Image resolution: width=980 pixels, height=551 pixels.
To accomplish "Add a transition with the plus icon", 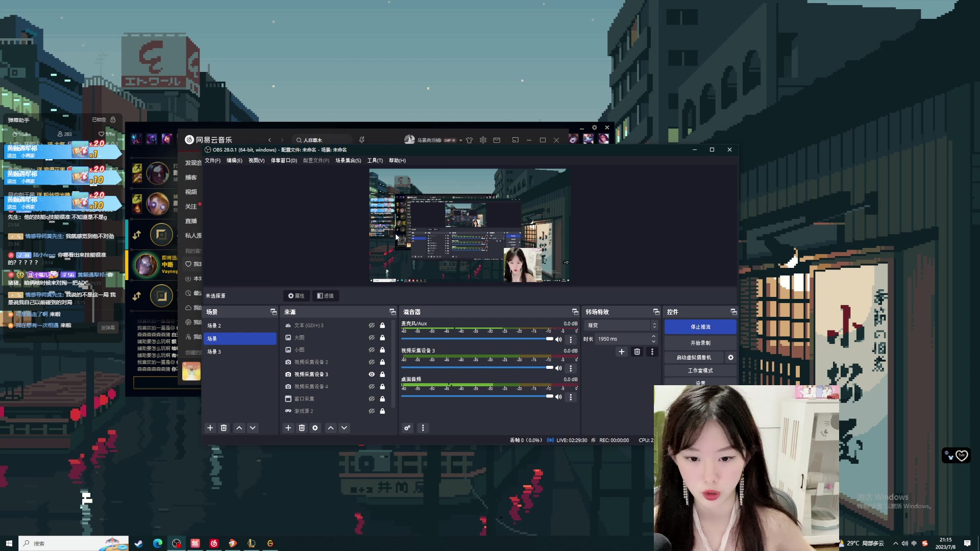I will click(x=621, y=352).
